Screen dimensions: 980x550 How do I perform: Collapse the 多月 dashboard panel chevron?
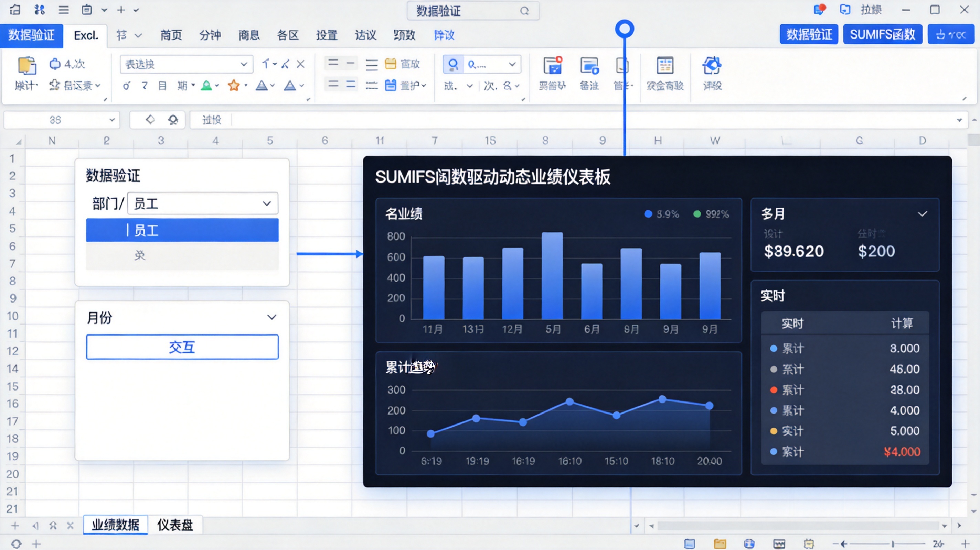coord(923,213)
